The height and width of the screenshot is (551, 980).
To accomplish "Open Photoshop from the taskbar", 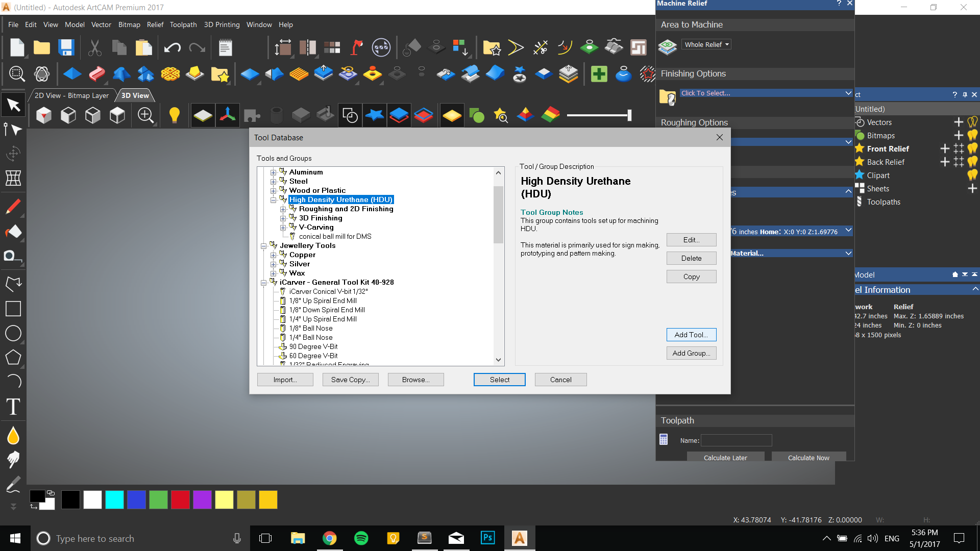I will 487,538.
